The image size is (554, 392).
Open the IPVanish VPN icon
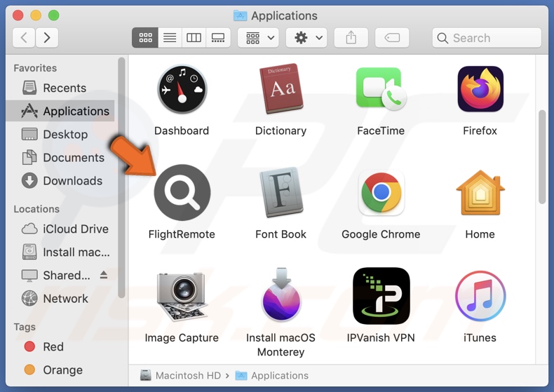pyautogui.click(x=381, y=296)
